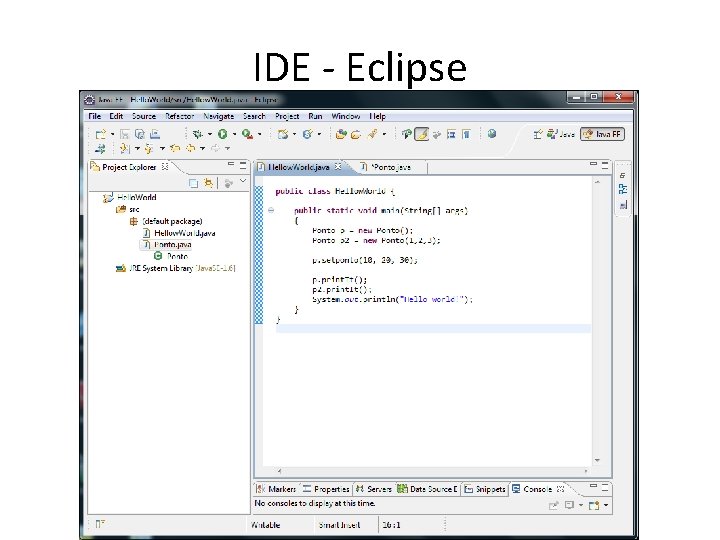Image resolution: width=720 pixels, height=540 pixels.
Task: Open the File menu
Action: [x=94, y=116]
